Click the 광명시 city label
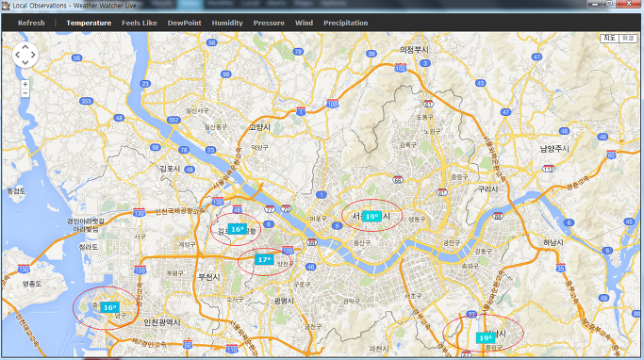The width and height of the screenshot is (644, 360). coord(284,301)
